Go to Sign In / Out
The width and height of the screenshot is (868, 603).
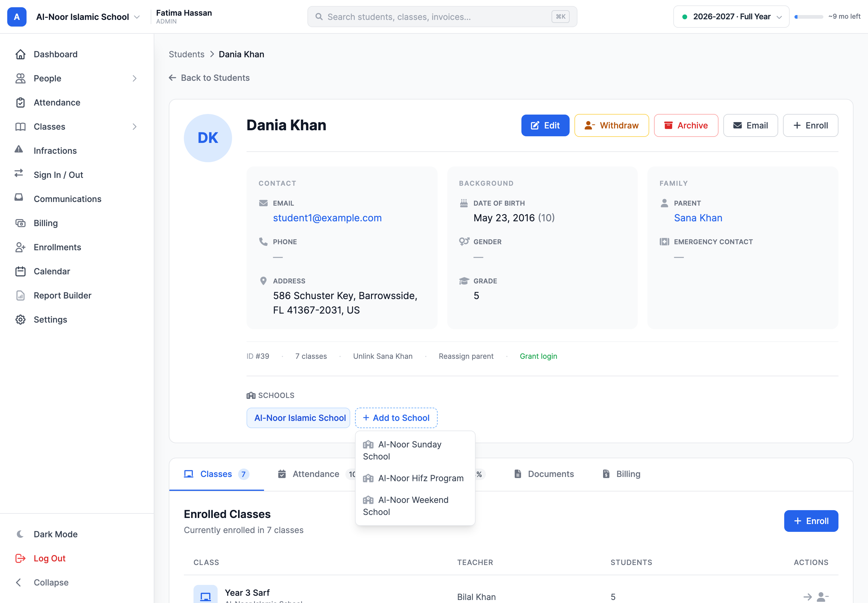pyautogui.click(x=77, y=175)
